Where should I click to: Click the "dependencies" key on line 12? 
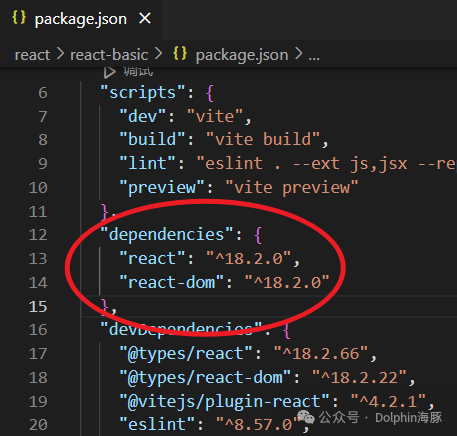[x=167, y=235]
